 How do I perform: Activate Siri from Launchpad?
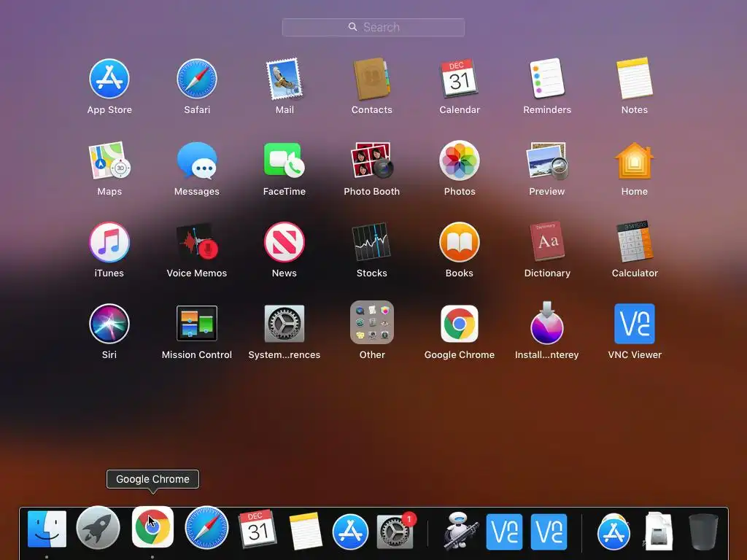point(109,324)
